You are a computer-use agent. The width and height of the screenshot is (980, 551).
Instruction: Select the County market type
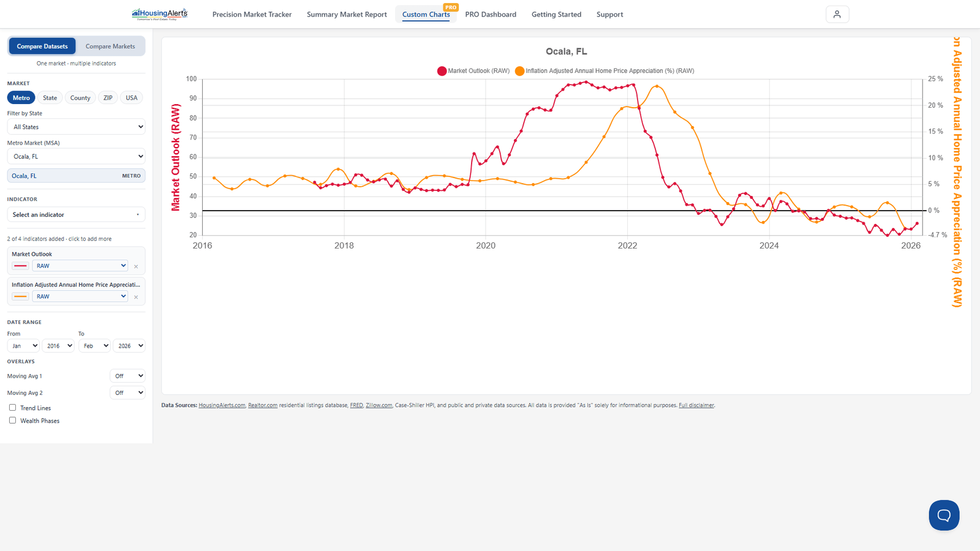coord(80,98)
